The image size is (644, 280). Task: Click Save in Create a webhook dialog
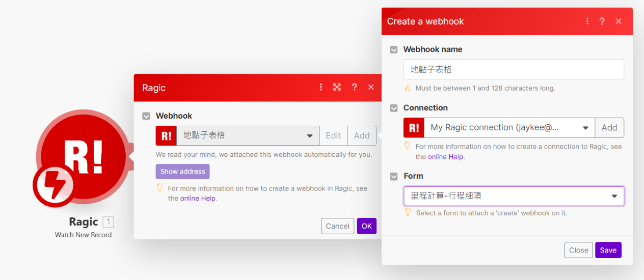click(608, 250)
